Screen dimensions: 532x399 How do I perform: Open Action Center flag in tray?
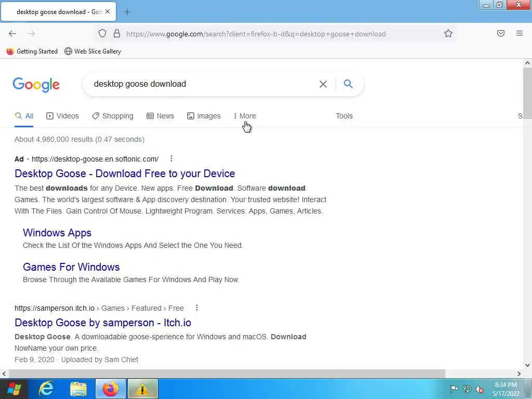click(454, 389)
